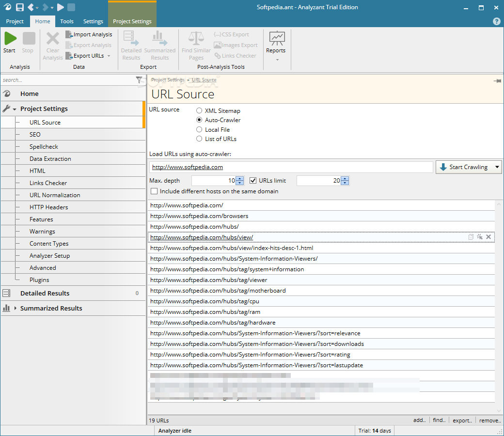Viewport: 504px width, 436px height.
Task: Click the sidebar search field
Action: pyautogui.click(x=67, y=80)
